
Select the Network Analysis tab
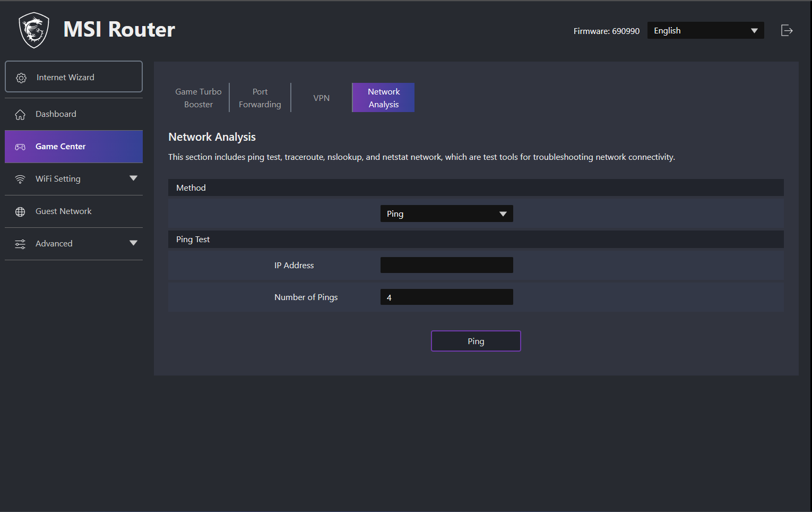tap(384, 98)
